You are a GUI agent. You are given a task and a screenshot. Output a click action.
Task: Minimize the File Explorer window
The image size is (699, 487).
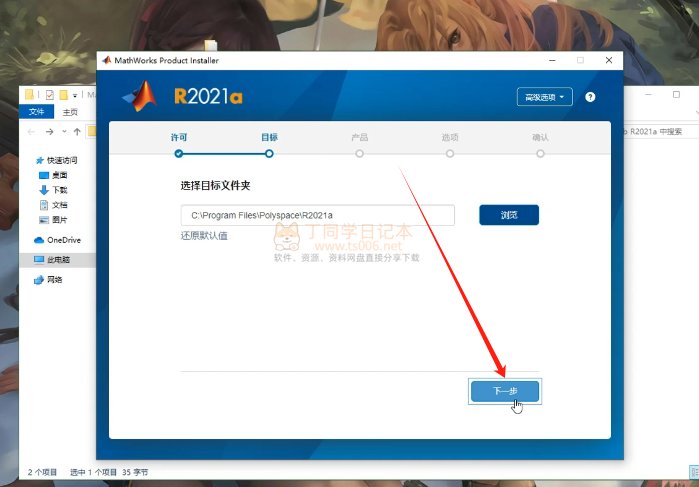[649, 95]
